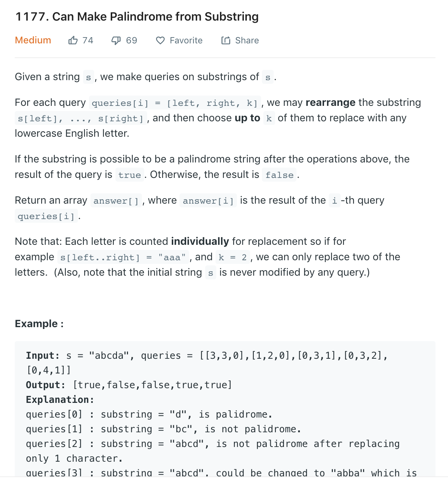Click the Medium difficulty label
Viewport: 448px width, 483px height.
click(x=33, y=40)
